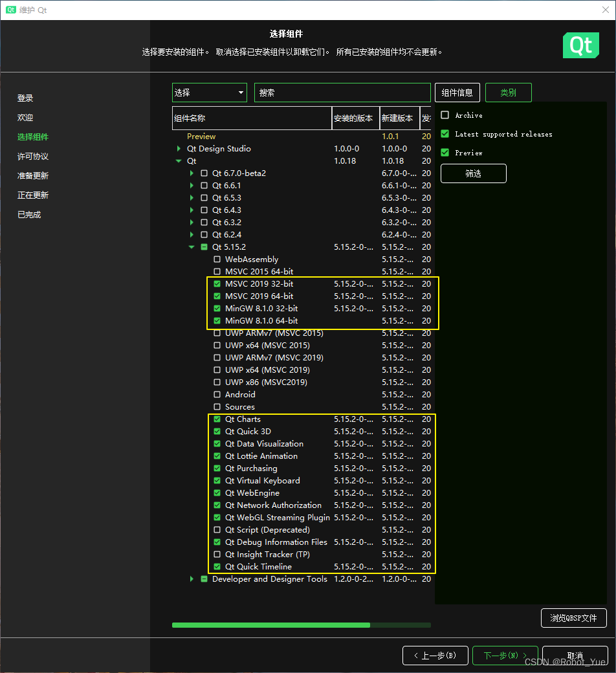The width and height of the screenshot is (616, 673).
Task: Uncheck Qt Network Authorization
Action: [217, 505]
